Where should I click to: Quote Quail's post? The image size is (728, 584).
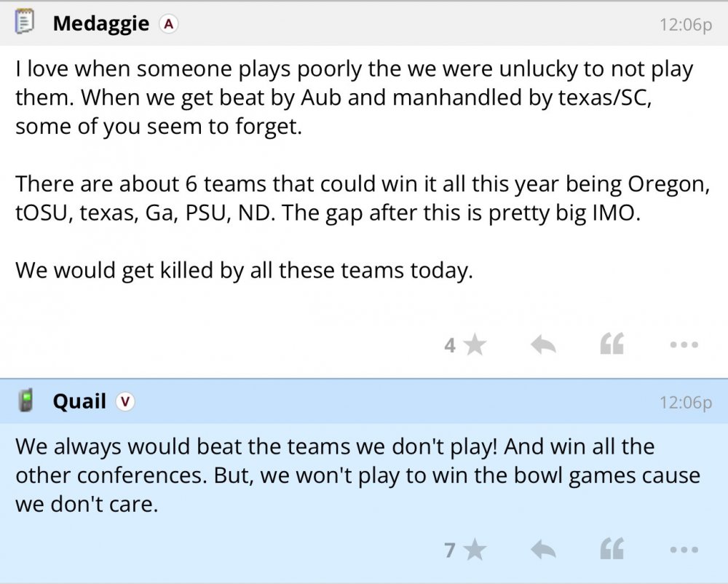tap(612, 550)
